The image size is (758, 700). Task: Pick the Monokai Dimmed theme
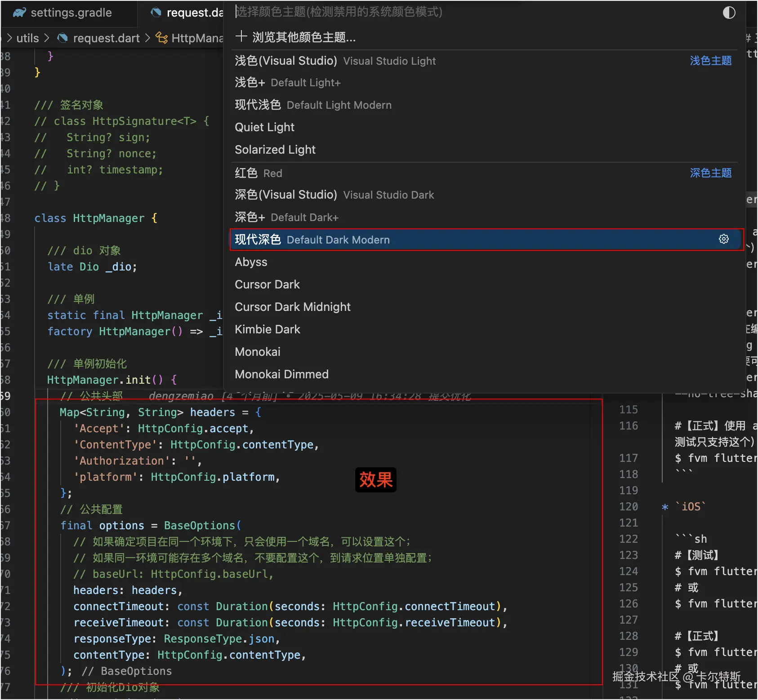click(x=485, y=374)
